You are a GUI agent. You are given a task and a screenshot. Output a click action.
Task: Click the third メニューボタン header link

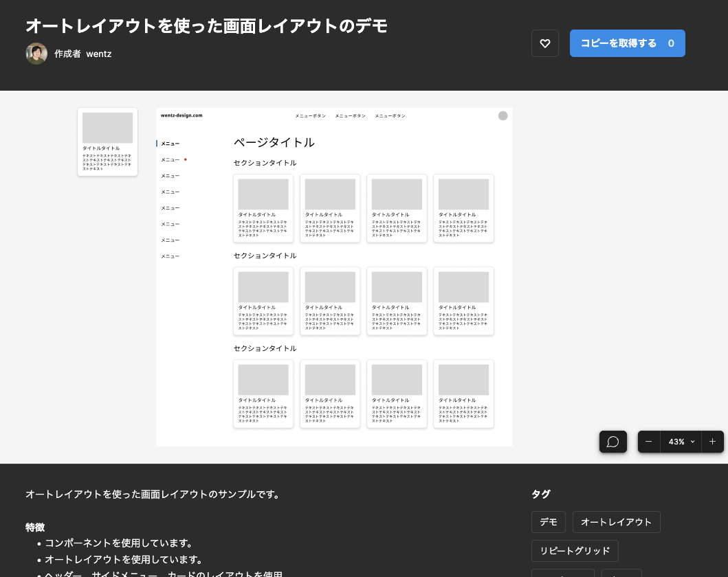[x=389, y=115]
